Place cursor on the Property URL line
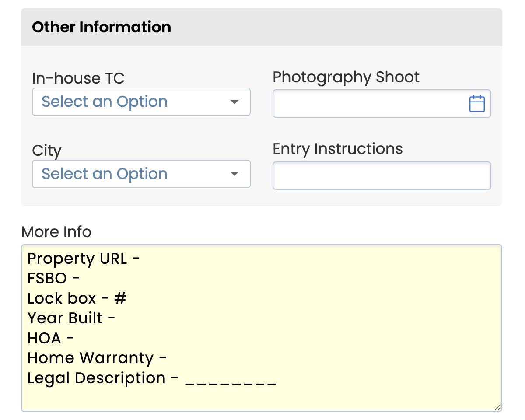This screenshot has width=525, height=420. click(84, 259)
